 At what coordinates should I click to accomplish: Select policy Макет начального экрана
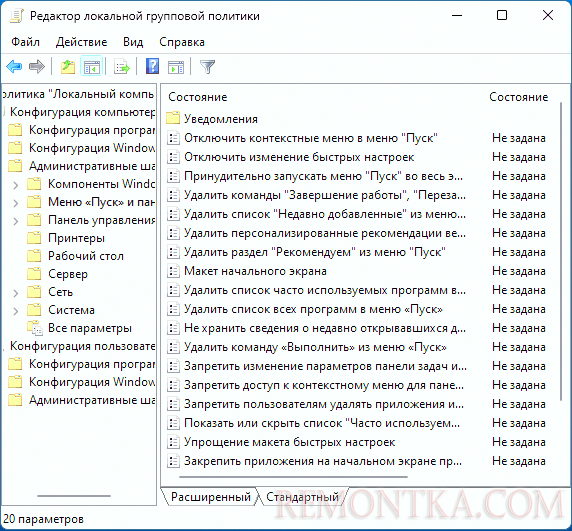tap(255, 271)
